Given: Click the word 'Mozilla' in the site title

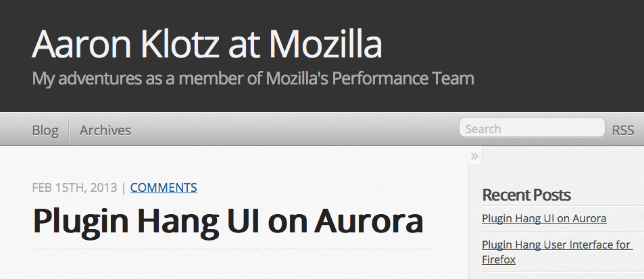Looking at the screenshot, I should pyautogui.click(x=326, y=44).
